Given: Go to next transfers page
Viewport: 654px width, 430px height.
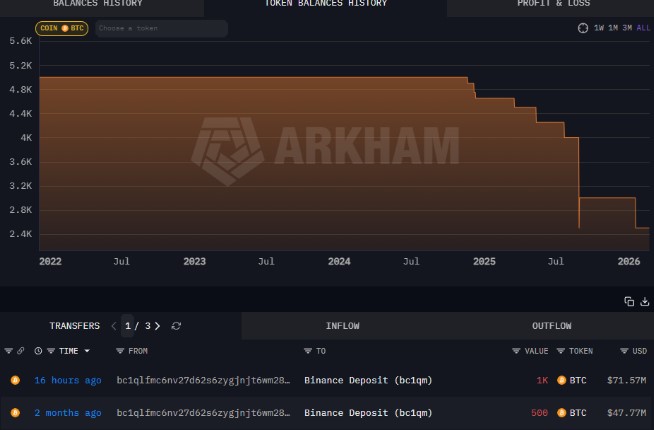Looking at the screenshot, I should [x=157, y=326].
